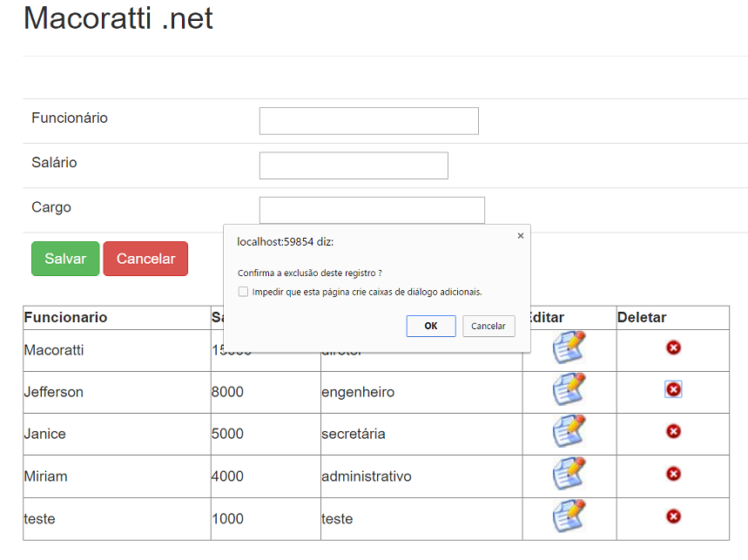Click the green Salvar button
748x560 pixels.
pos(65,259)
